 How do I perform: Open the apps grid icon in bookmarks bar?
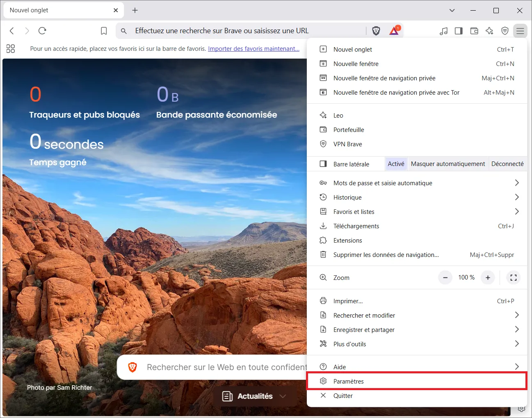[11, 49]
